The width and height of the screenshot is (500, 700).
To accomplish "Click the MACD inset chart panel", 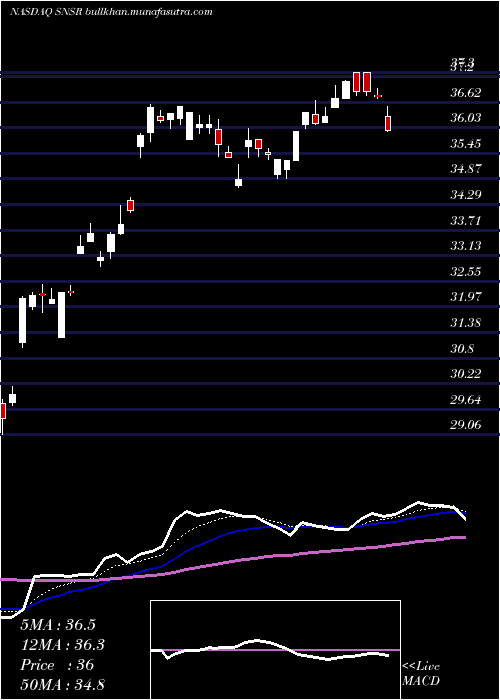I will point(275,650).
